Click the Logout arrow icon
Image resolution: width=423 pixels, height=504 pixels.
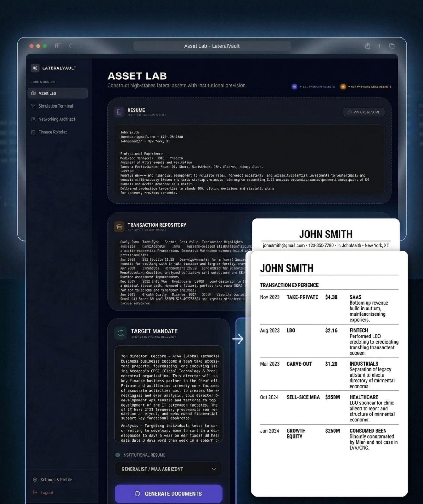[x=35, y=492]
